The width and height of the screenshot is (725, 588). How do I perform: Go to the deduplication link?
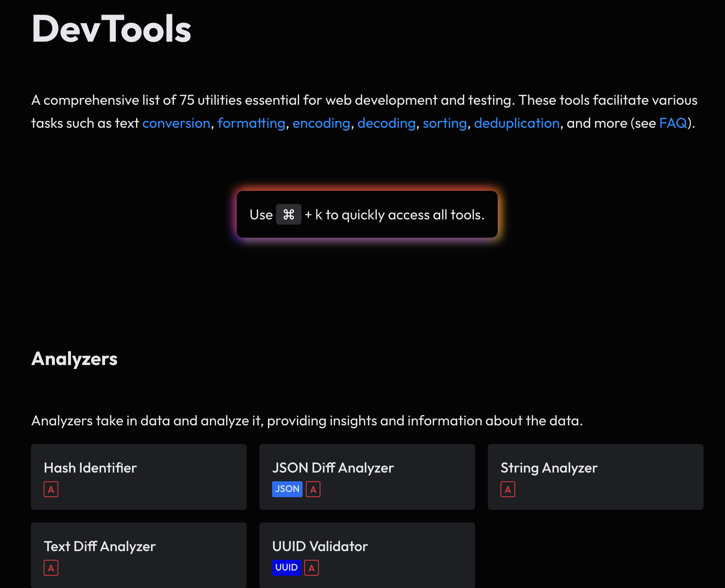(517, 123)
